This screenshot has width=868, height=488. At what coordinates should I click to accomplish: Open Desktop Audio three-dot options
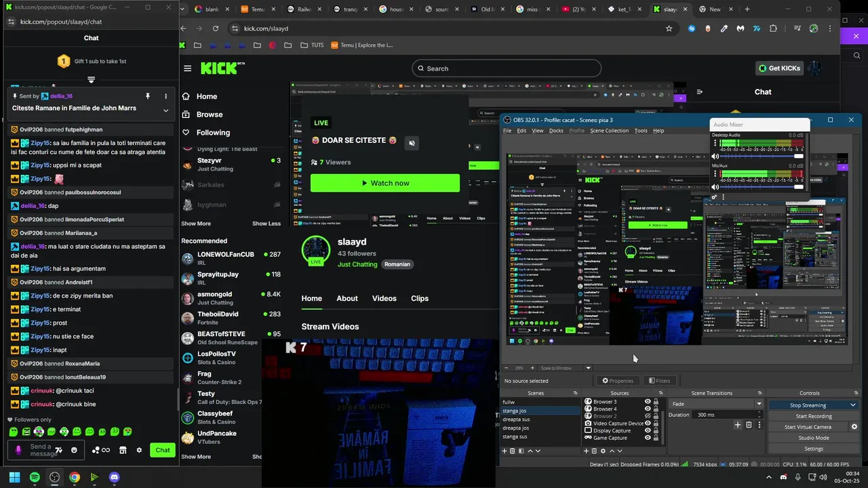coord(715,142)
